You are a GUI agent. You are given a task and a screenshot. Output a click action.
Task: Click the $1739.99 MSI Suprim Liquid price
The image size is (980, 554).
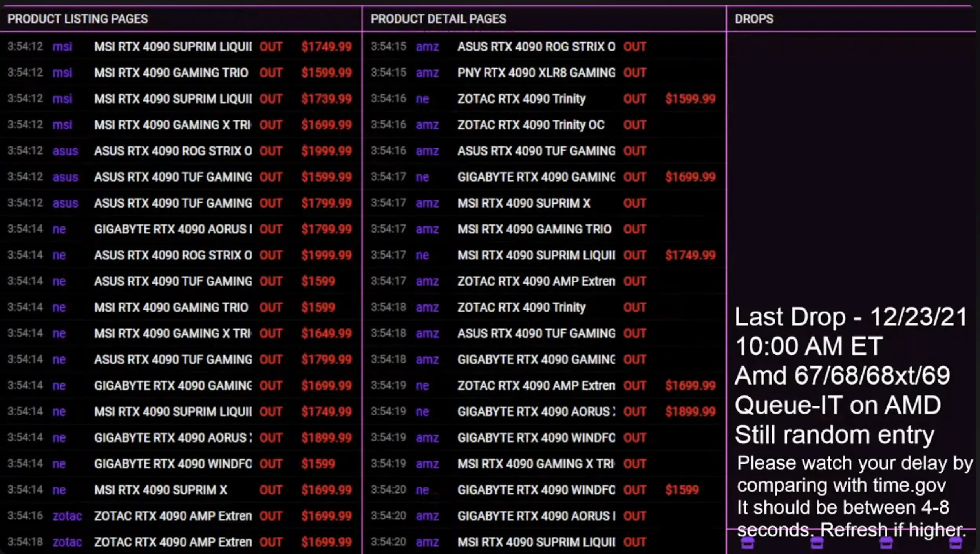(x=326, y=99)
